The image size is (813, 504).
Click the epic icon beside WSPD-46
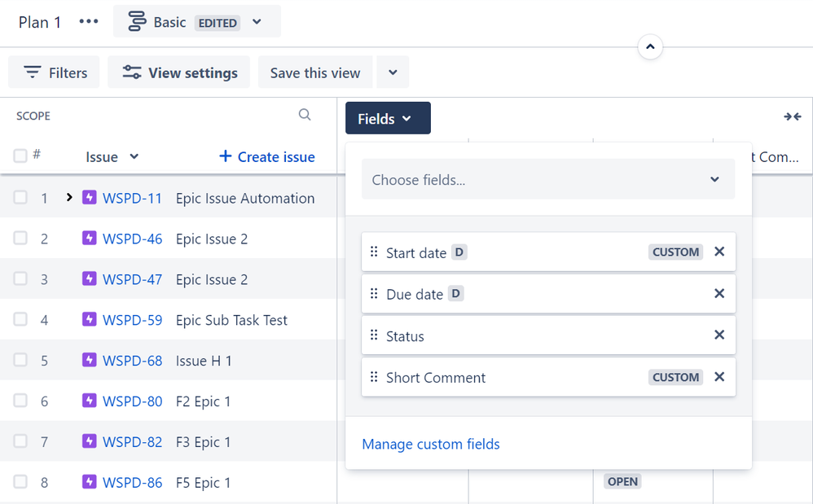click(90, 239)
